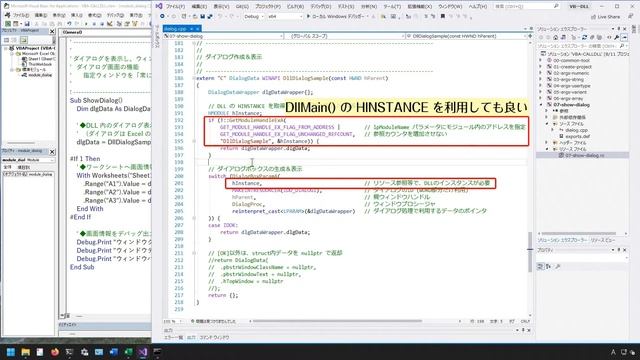Viewport: 640px width, 360px height.
Task: Open 編集(E) menu in Visual Studio
Action: pos(199,7)
